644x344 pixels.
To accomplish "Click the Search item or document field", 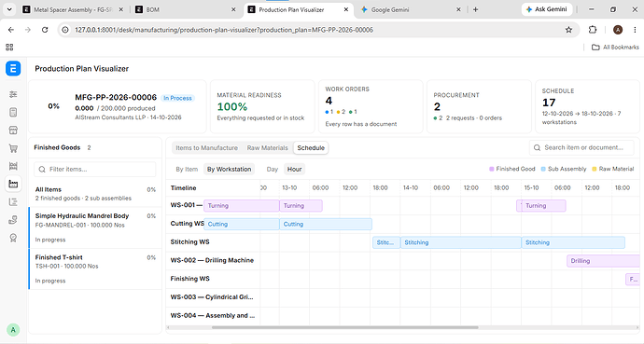I will click(x=581, y=147).
